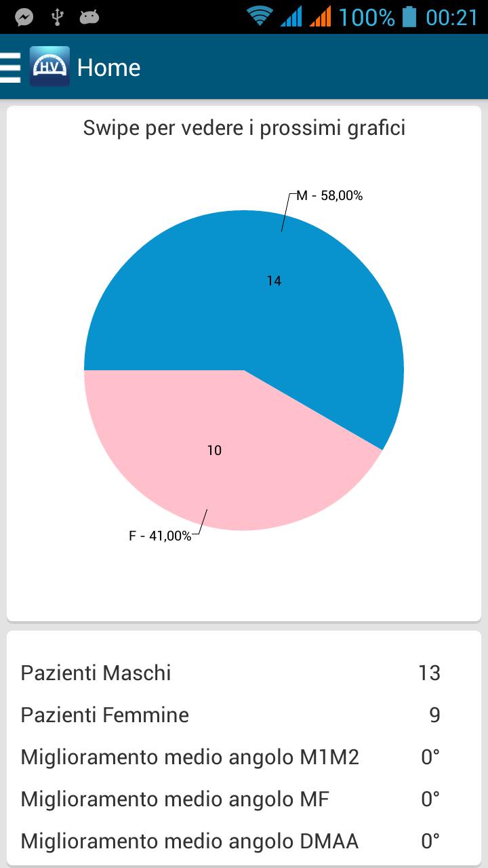Tap Miglioramento medio angolo MF row
The height and width of the screenshot is (868, 488).
230,799
